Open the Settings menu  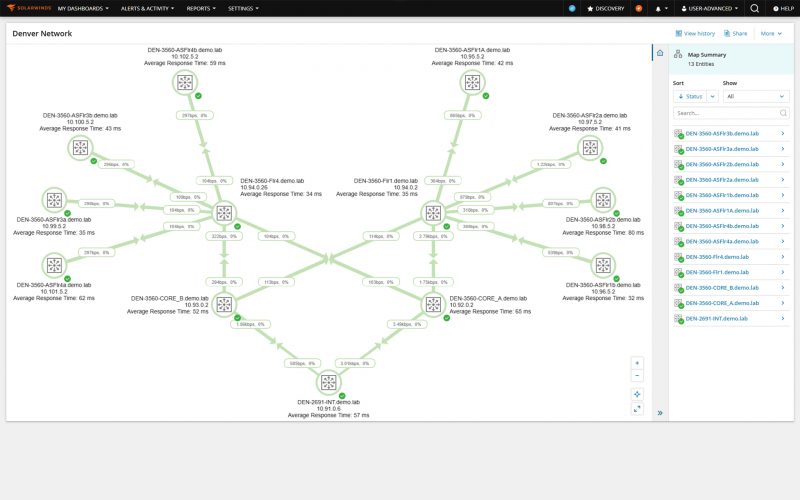tap(243, 9)
